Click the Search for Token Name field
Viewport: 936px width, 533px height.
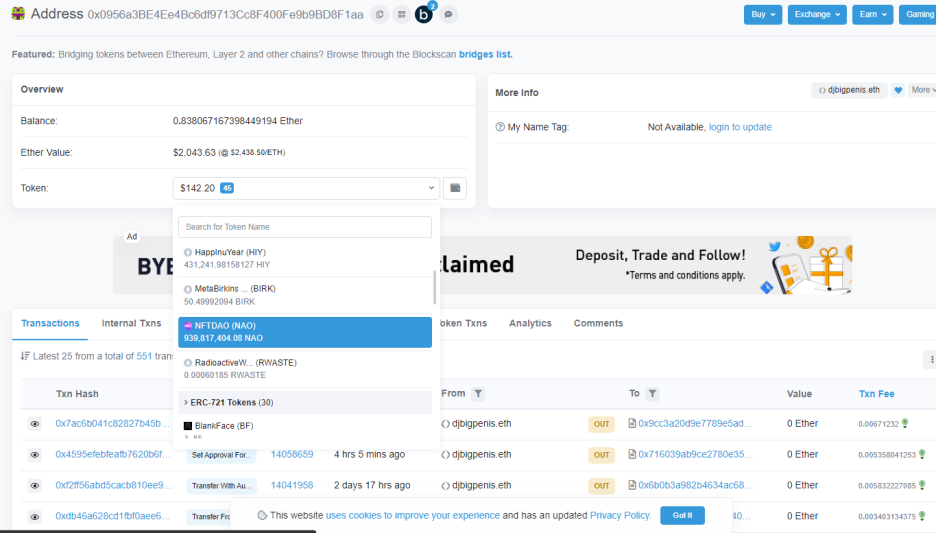[x=305, y=227]
